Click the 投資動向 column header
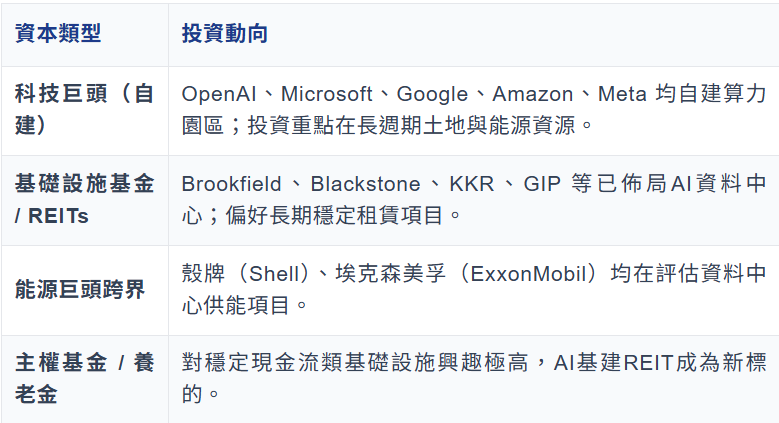779x423 pixels. click(x=225, y=33)
